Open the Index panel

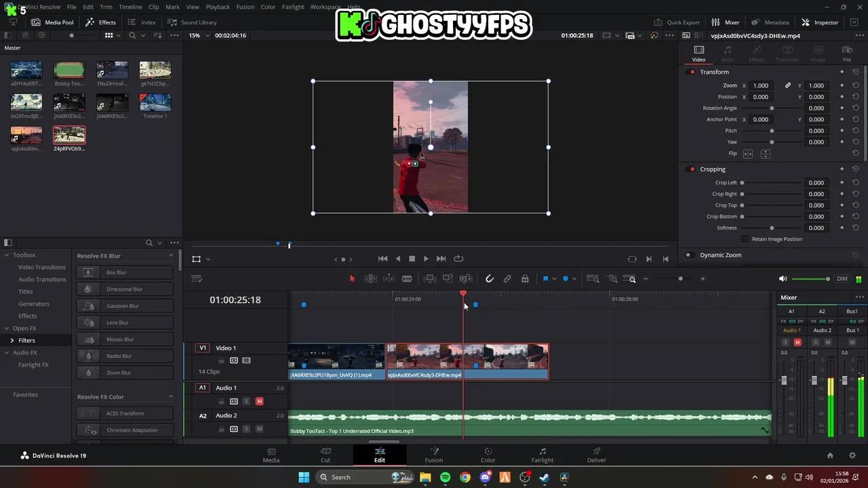(x=141, y=22)
